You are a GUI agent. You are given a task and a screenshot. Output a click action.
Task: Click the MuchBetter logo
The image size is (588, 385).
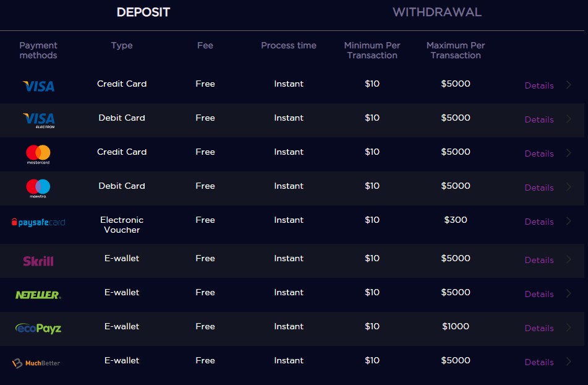coord(36,363)
